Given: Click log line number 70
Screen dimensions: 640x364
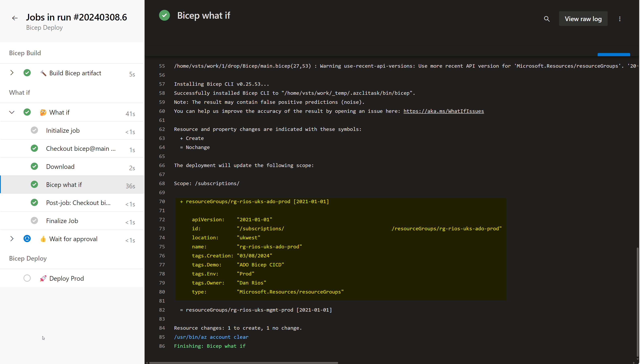Looking at the screenshot, I should (162, 201).
